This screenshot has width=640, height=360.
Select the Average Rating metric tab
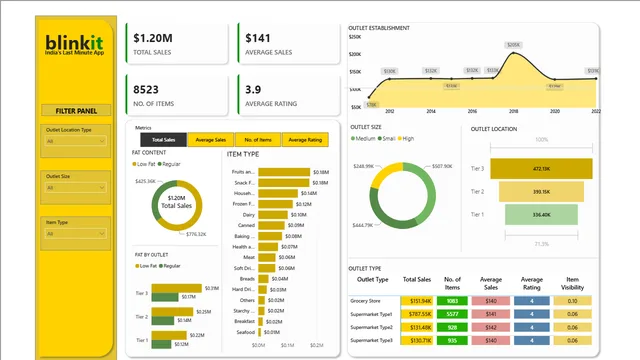click(x=305, y=140)
